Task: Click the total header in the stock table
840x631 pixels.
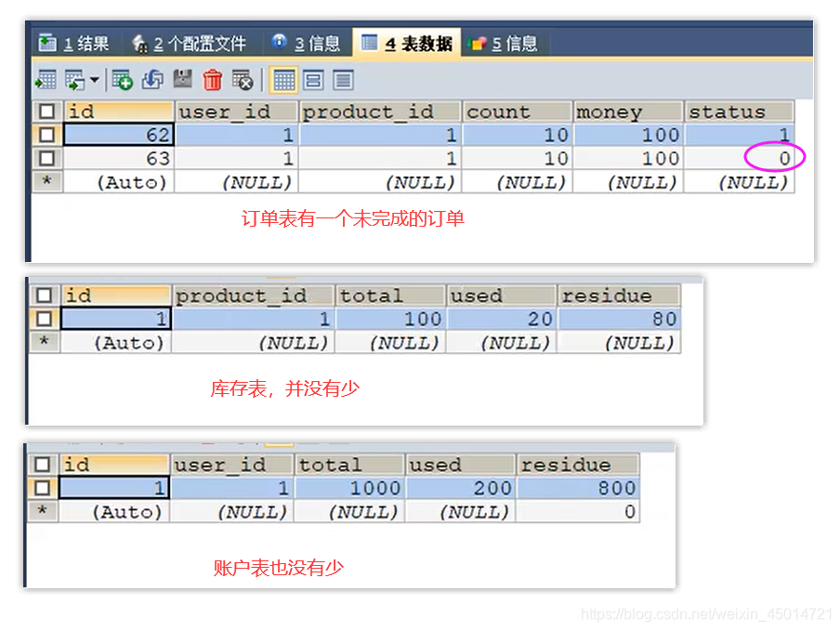Action: [390, 296]
